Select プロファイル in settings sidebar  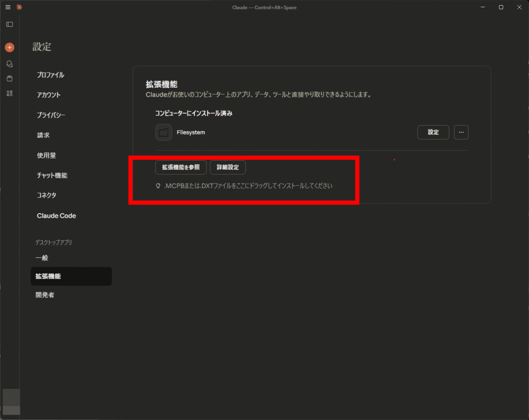[51, 75]
